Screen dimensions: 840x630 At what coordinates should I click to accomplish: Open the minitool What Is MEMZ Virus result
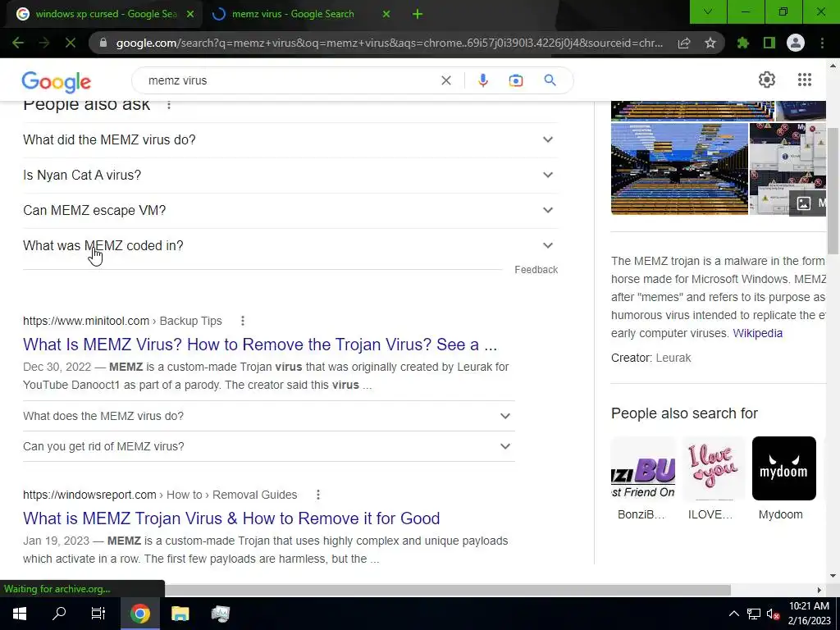coord(260,345)
